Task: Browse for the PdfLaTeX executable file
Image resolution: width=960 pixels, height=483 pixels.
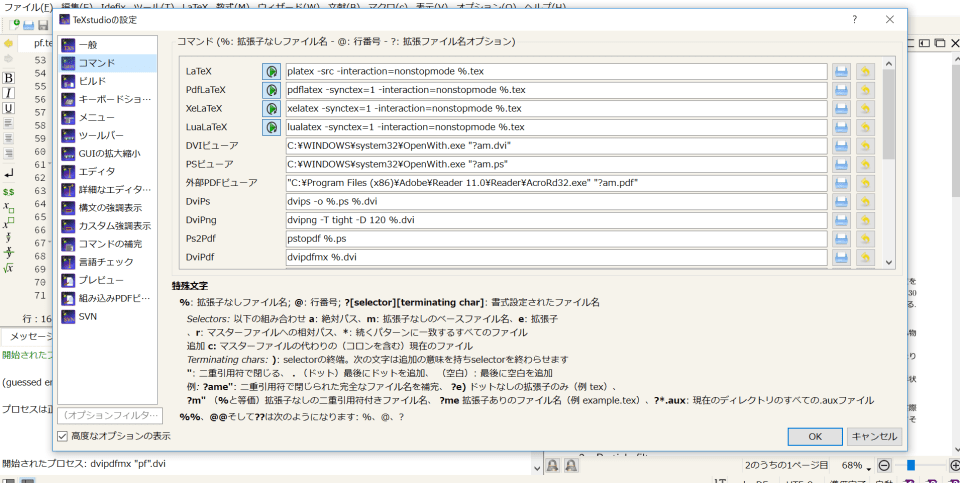Action: click(x=842, y=90)
